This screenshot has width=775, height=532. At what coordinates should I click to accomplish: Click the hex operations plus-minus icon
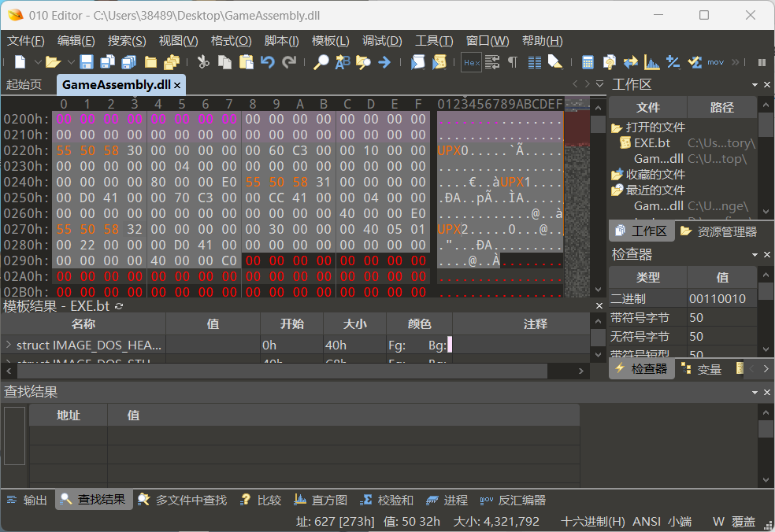673,61
